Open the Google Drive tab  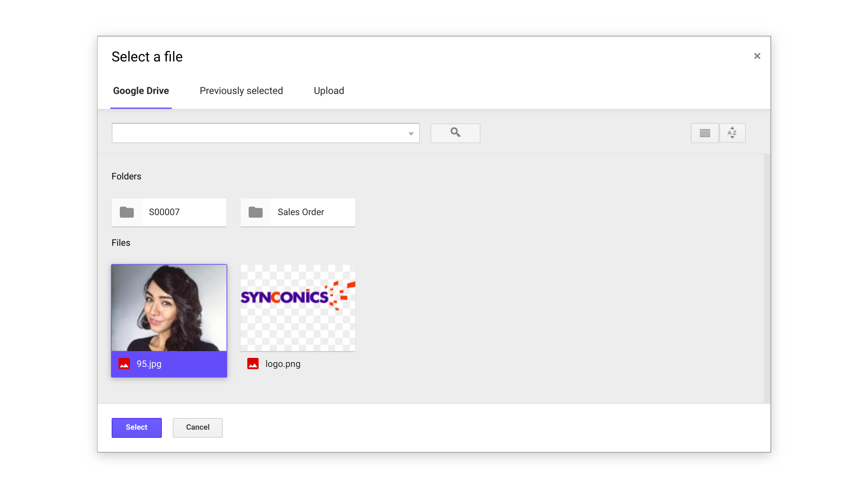141,91
